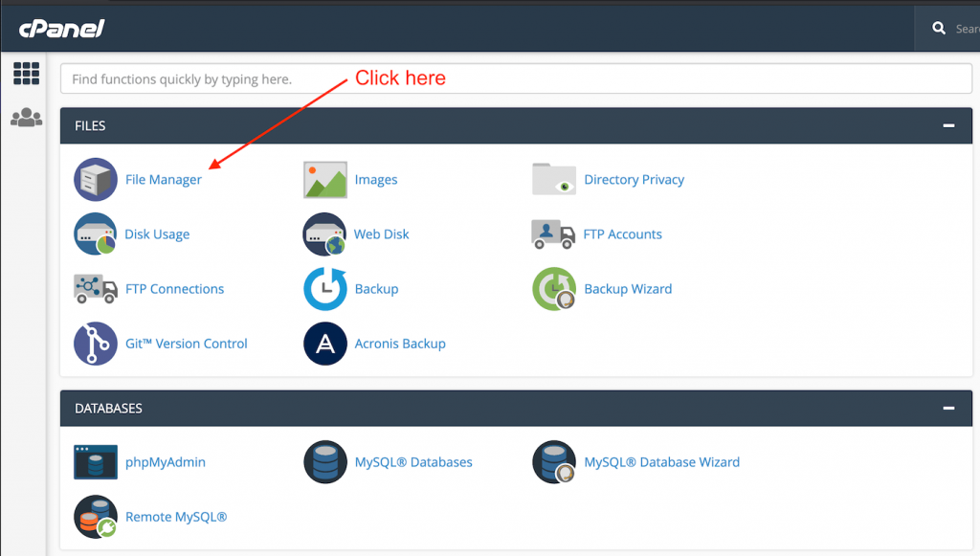Click the Disk Usage icon
980x556 pixels.
click(x=95, y=234)
